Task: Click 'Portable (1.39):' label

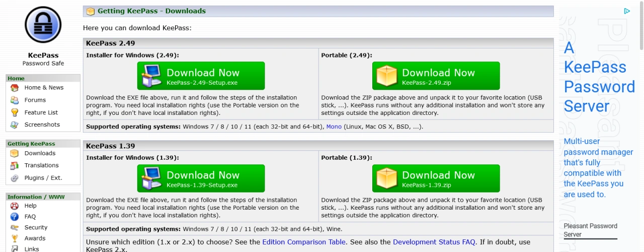Action: (347, 158)
